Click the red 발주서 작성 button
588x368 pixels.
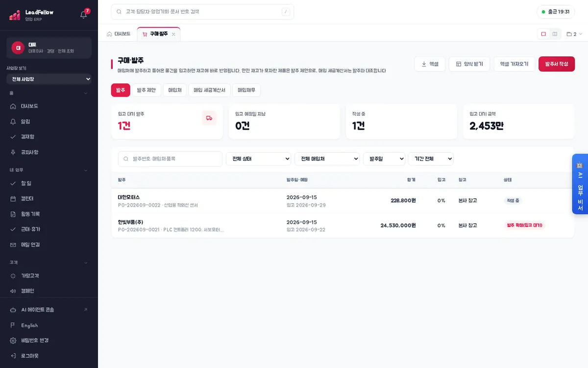(557, 64)
